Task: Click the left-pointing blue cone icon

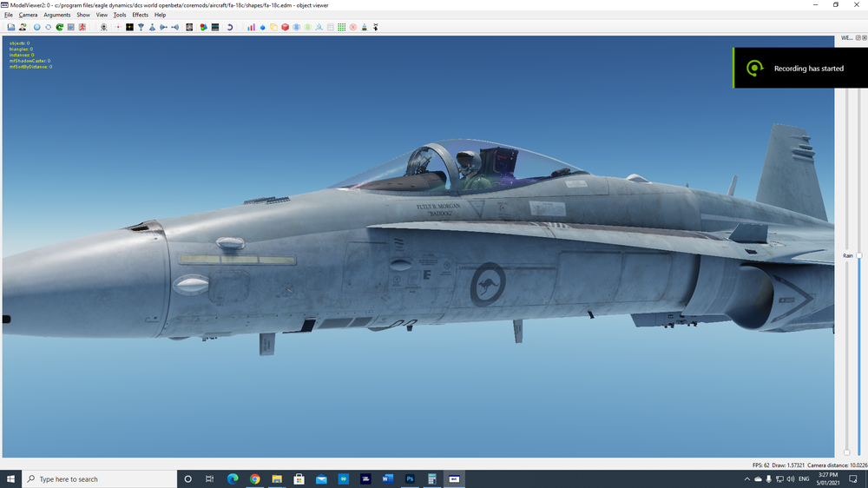Action: tap(175, 27)
